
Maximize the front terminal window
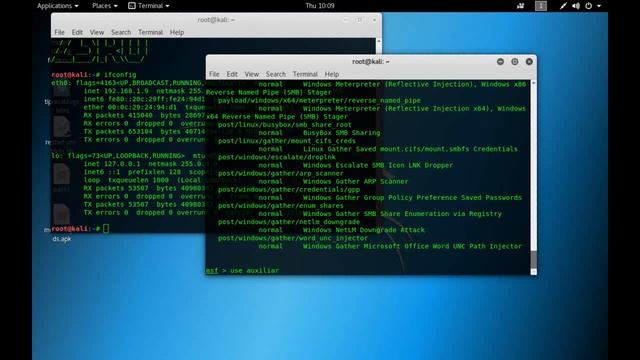(515, 62)
